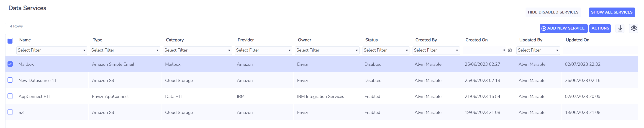Screen dimensions: 644x128
Task: Expand the Updated By filter dropdown
Action: pyautogui.click(x=538, y=50)
